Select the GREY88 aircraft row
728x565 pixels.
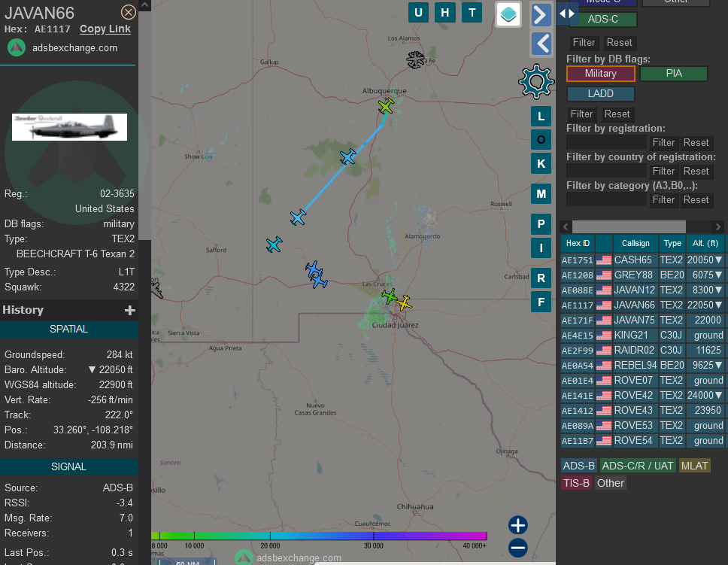pyautogui.click(x=642, y=275)
